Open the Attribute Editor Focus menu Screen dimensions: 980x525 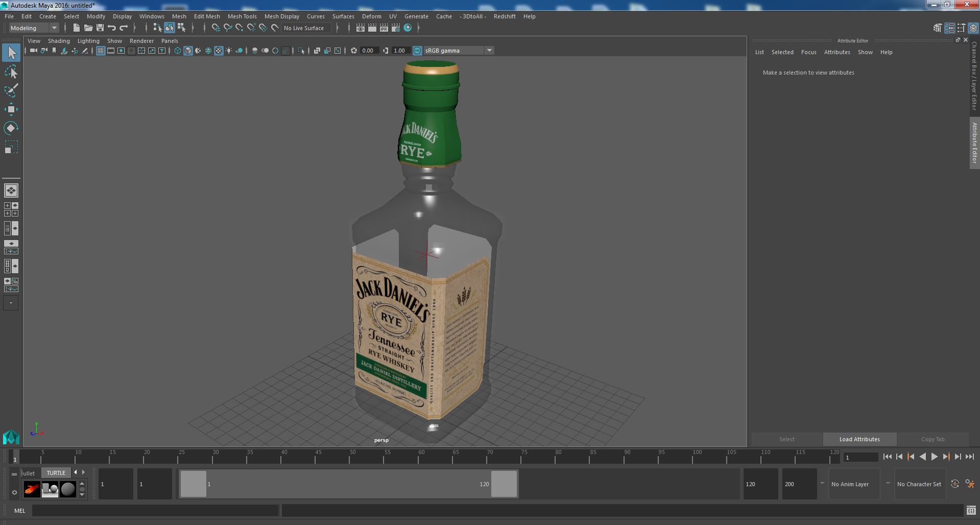808,52
